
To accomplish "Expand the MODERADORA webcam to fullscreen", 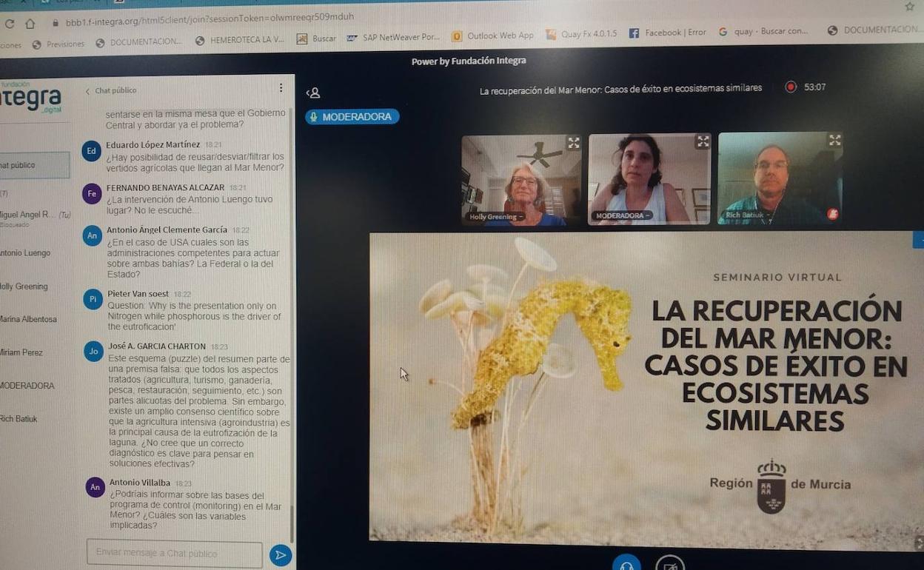I will (702, 141).
